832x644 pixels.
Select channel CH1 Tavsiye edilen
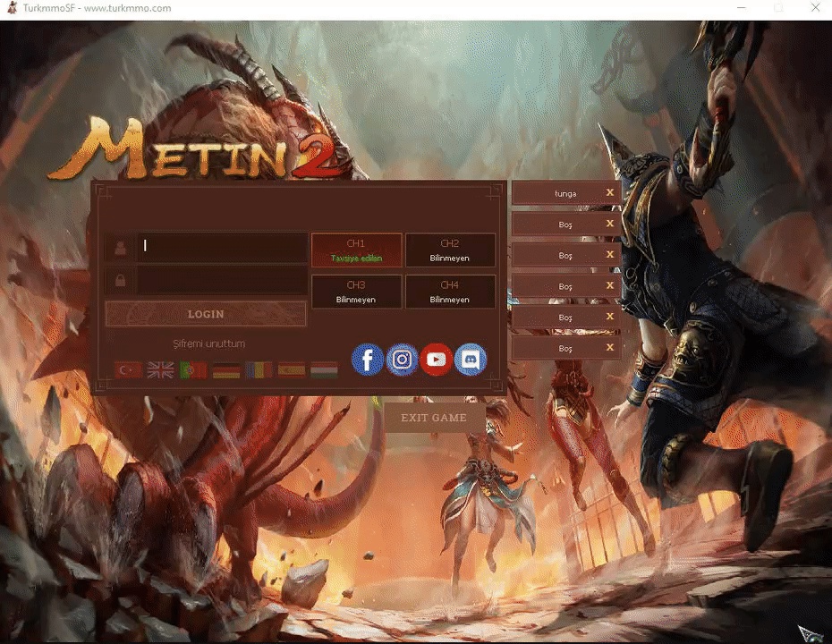(x=357, y=250)
